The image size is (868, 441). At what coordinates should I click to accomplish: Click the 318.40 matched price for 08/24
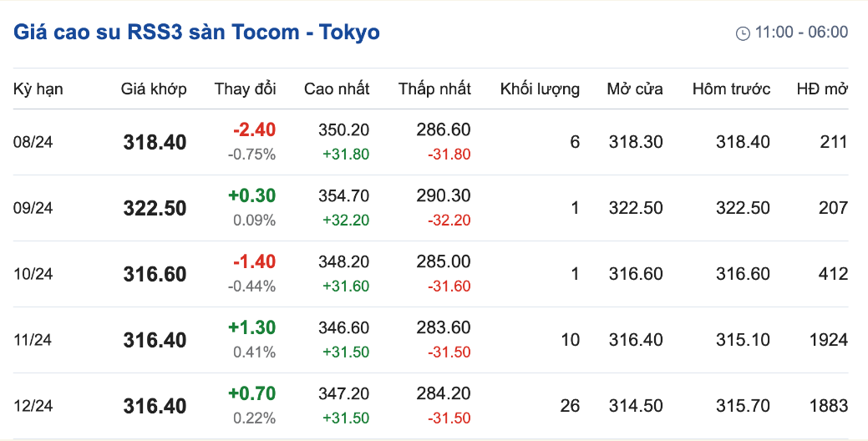pyautogui.click(x=155, y=142)
